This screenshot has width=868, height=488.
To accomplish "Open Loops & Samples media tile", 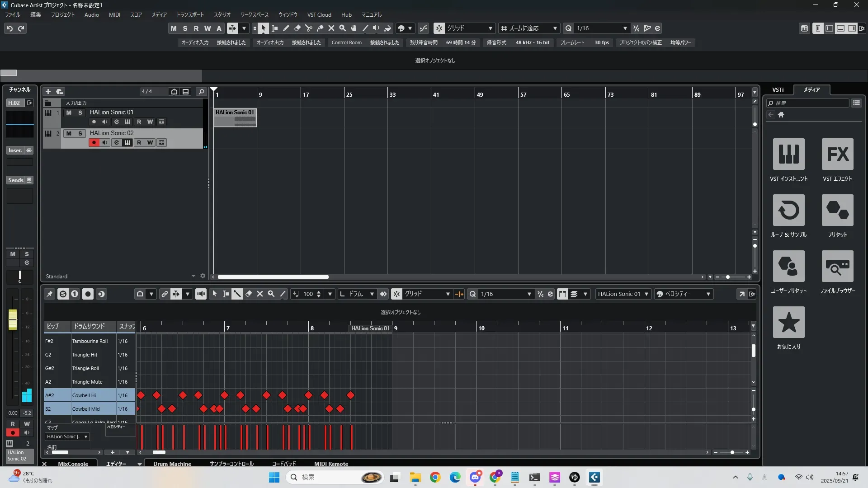I will coord(788,211).
